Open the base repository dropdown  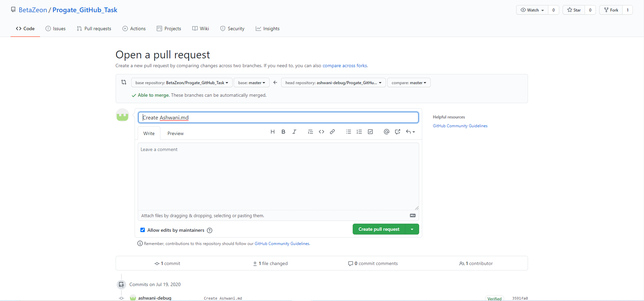coord(181,83)
